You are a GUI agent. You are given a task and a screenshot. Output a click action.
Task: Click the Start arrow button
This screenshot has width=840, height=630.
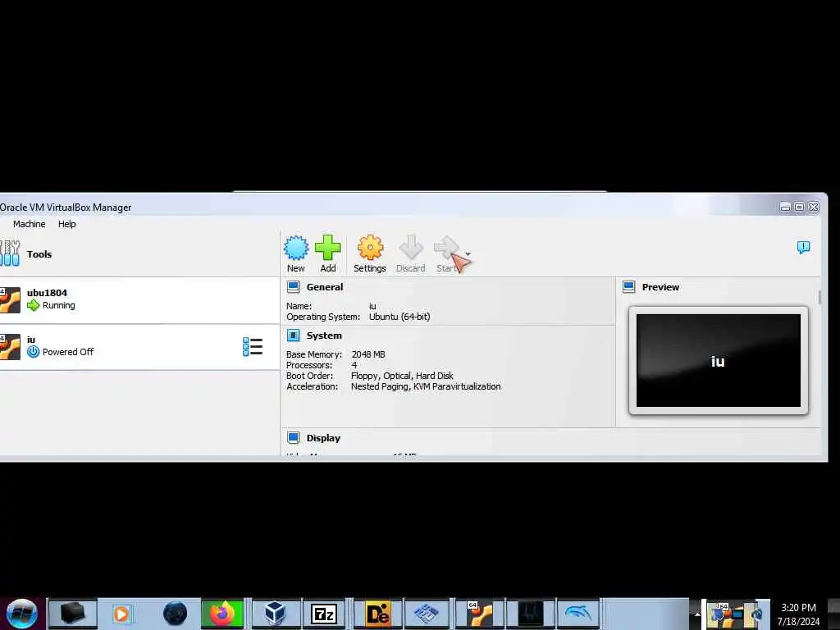click(x=447, y=254)
